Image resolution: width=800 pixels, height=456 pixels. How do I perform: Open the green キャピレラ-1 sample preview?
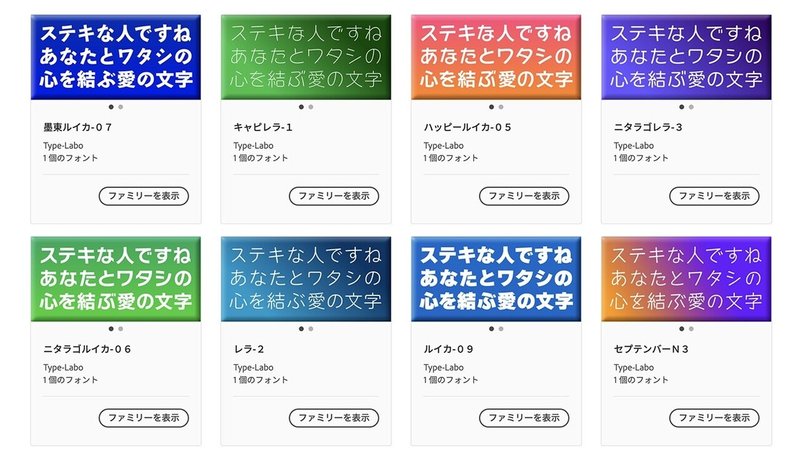click(x=306, y=57)
